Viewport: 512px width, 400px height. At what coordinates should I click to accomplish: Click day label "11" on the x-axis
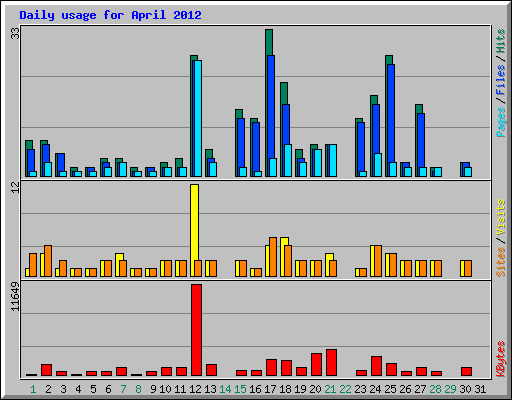tap(180, 389)
